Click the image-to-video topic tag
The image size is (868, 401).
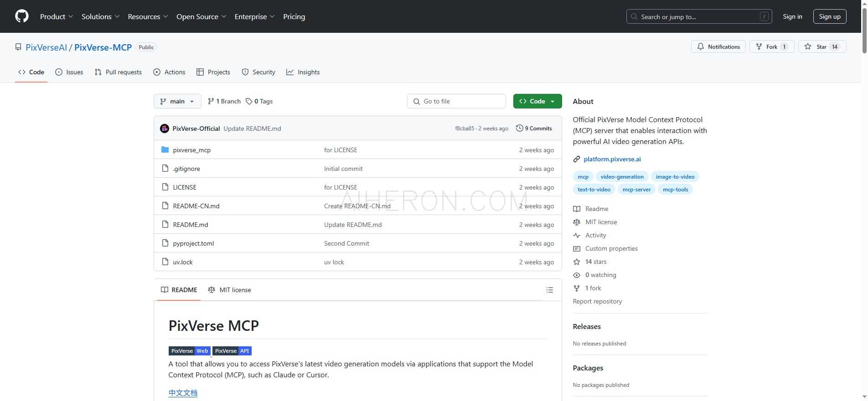tap(675, 177)
